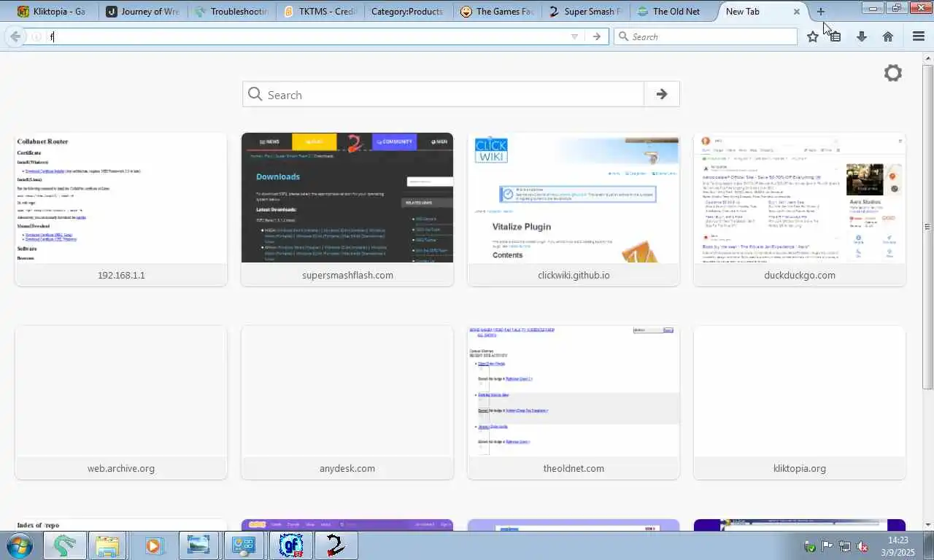This screenshot has width=934, height=560.
Task: Open the kliktopia.org tile
Action: [800, 402]
